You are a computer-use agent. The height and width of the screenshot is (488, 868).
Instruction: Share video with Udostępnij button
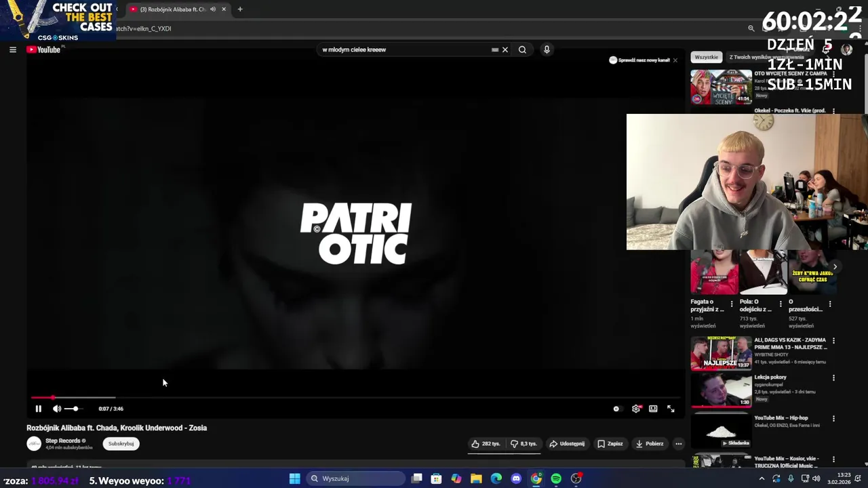[x=567, y=444]
